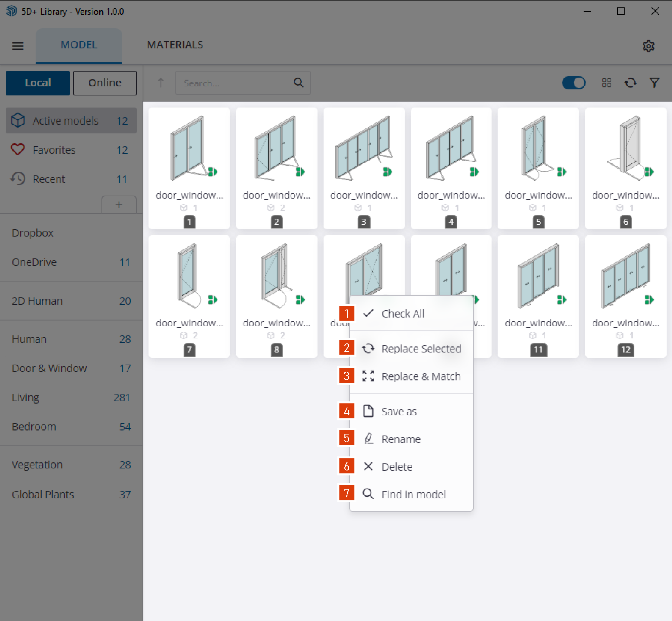The width and height of the screenshot is (672, 621).
Task: Select Rename in the context menu
Action: tap(401, 439)
